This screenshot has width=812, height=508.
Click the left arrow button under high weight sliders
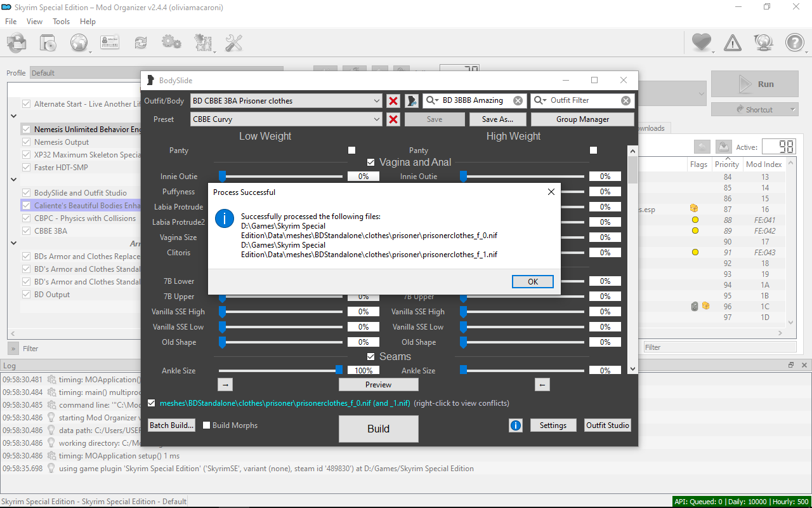pos(542,385)
